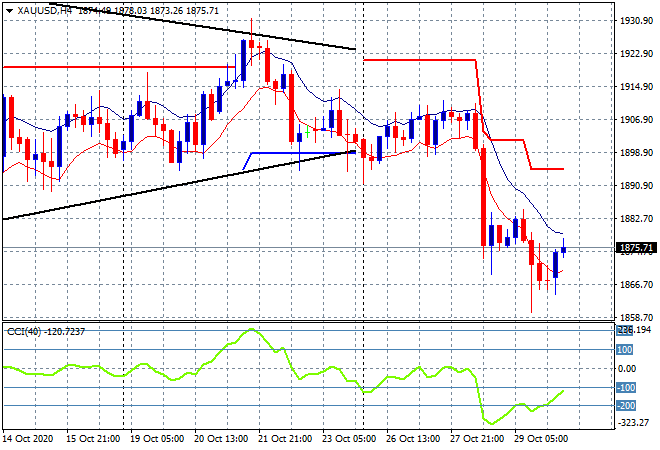Select the time label 15 Oct 21:00
This screenshot has height=450, width=660.
click(93, 439)
